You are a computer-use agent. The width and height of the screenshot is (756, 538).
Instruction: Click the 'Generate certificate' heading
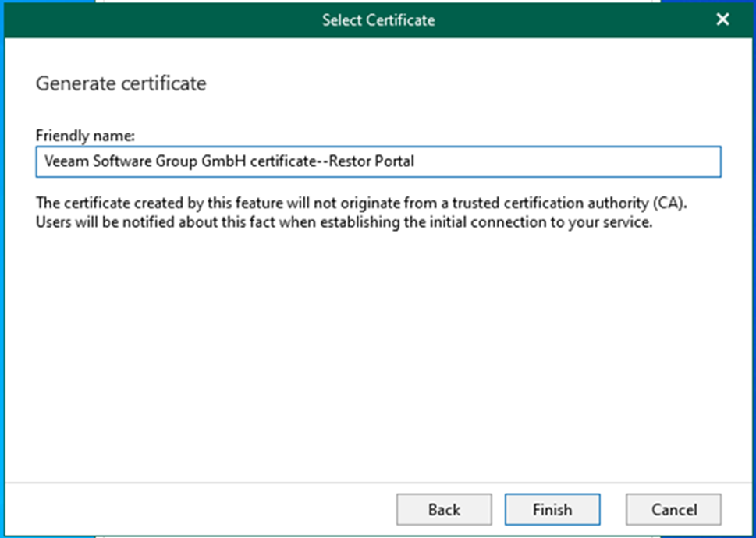(x=121, y=83)
